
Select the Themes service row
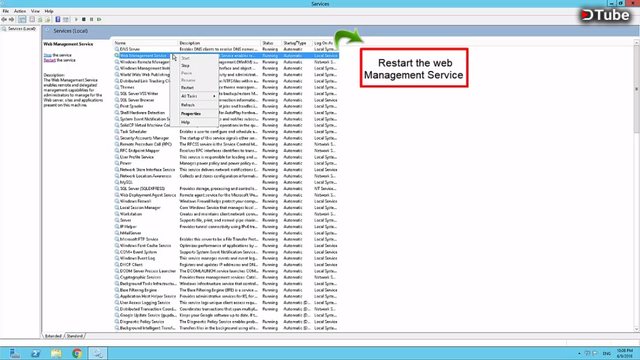pyautogui.click(x=226, y=87)
